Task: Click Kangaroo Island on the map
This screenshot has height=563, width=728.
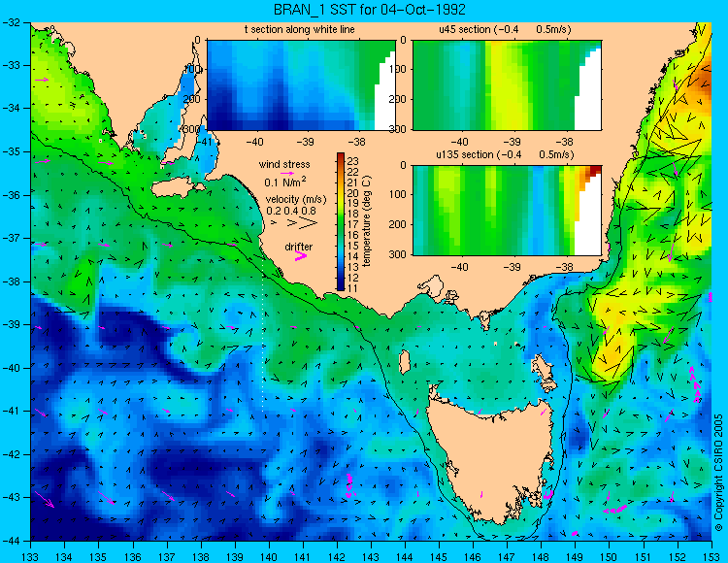Action: point(176,188)
